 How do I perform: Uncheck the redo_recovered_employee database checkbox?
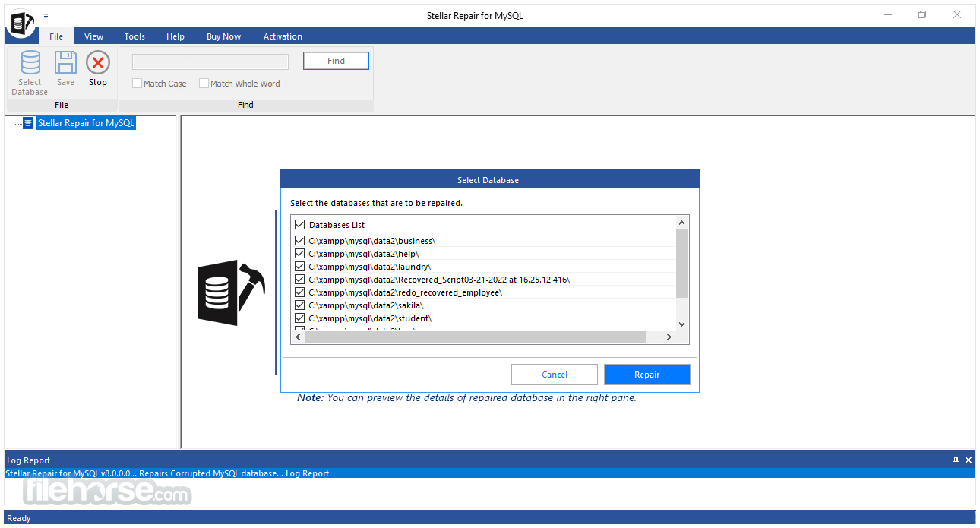click(x=299, y=292)
